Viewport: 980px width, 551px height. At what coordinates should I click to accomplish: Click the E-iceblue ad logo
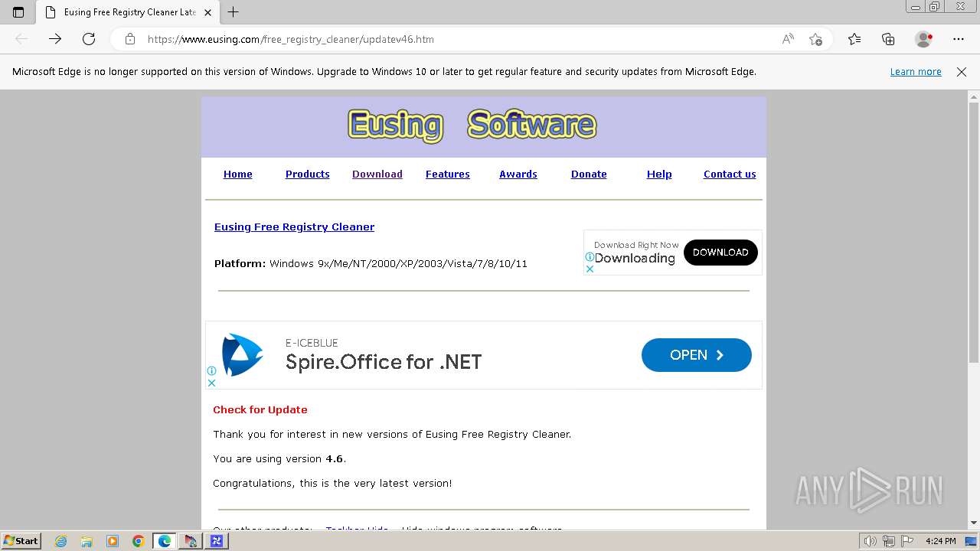coord(242,354)
